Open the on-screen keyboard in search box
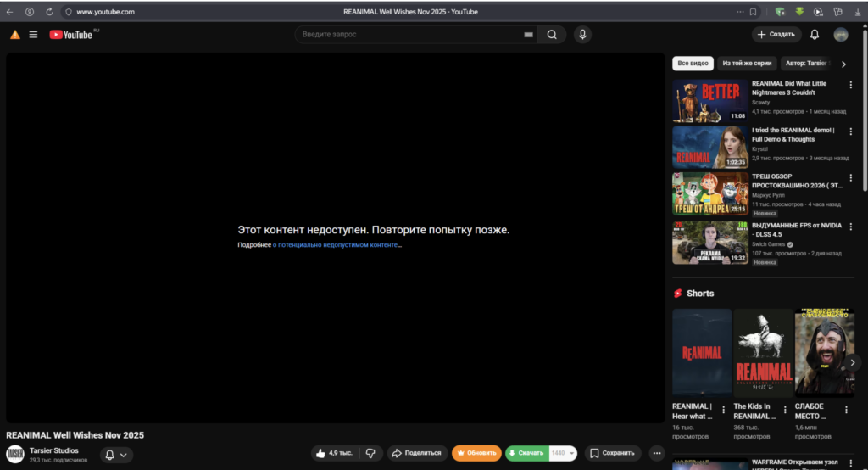Screen dimensions: 868x470 (529, 35)
